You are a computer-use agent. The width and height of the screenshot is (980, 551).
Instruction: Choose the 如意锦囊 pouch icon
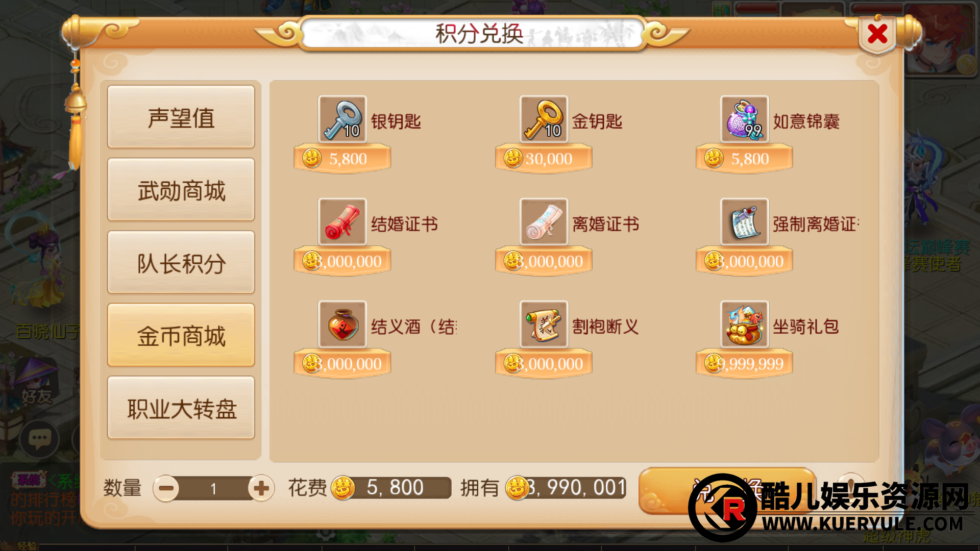744,119
